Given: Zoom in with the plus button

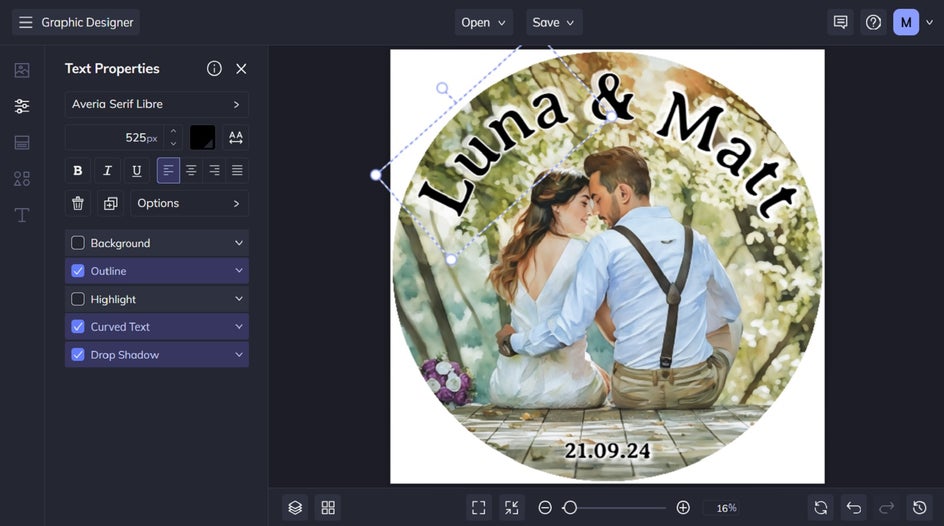Looking at the screenshot, I should coord(683,508).
